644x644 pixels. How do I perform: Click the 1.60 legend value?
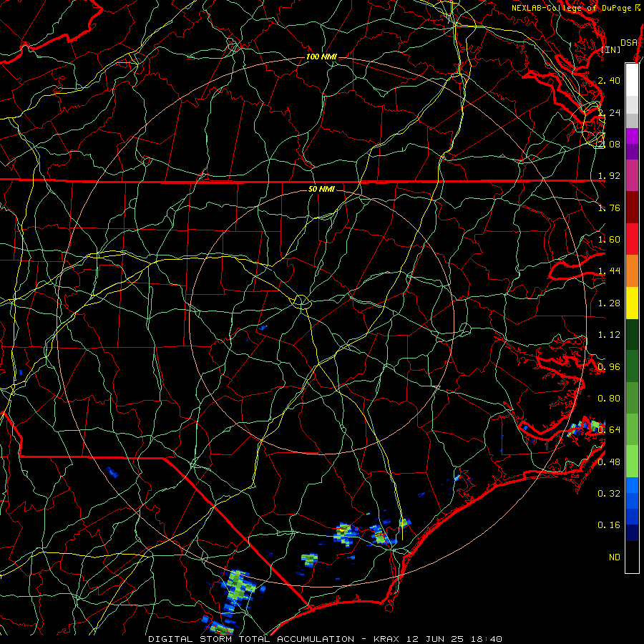point(609,240)
